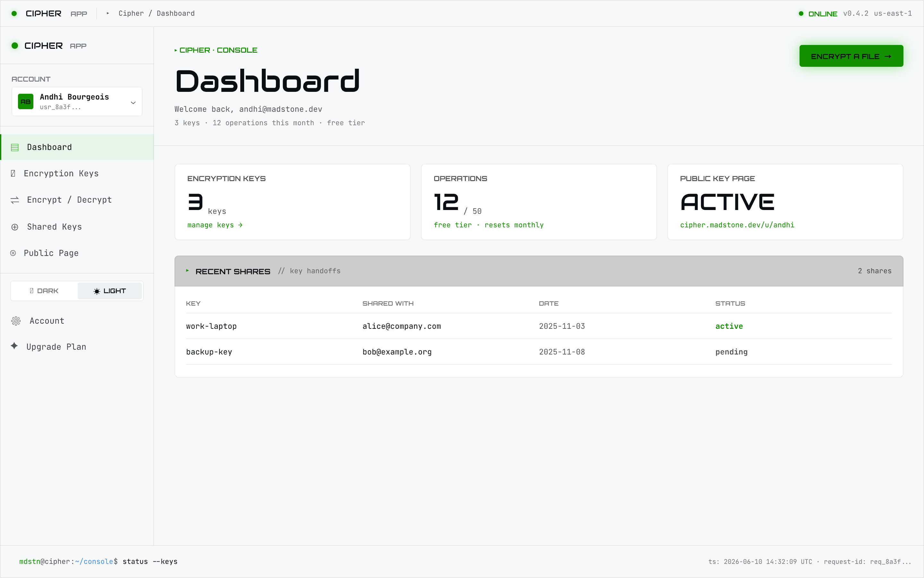Click the sun icon on Light toggle
The width and height of the screenshot is (924, 578).
coord(97,291)
